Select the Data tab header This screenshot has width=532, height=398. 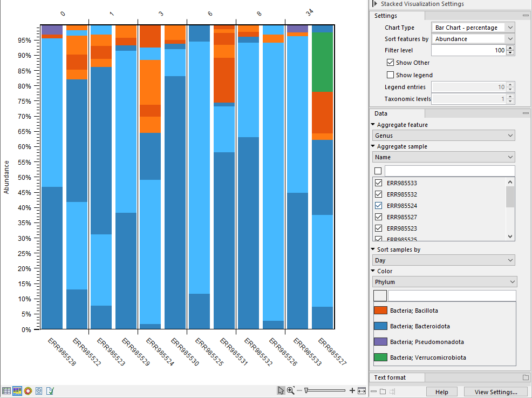point(381,113)
